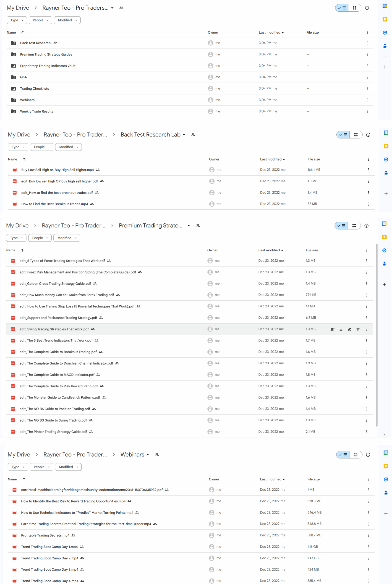
Task: Open Contacts in Premium Trading Strategies side panel
Action: [384, 263]
